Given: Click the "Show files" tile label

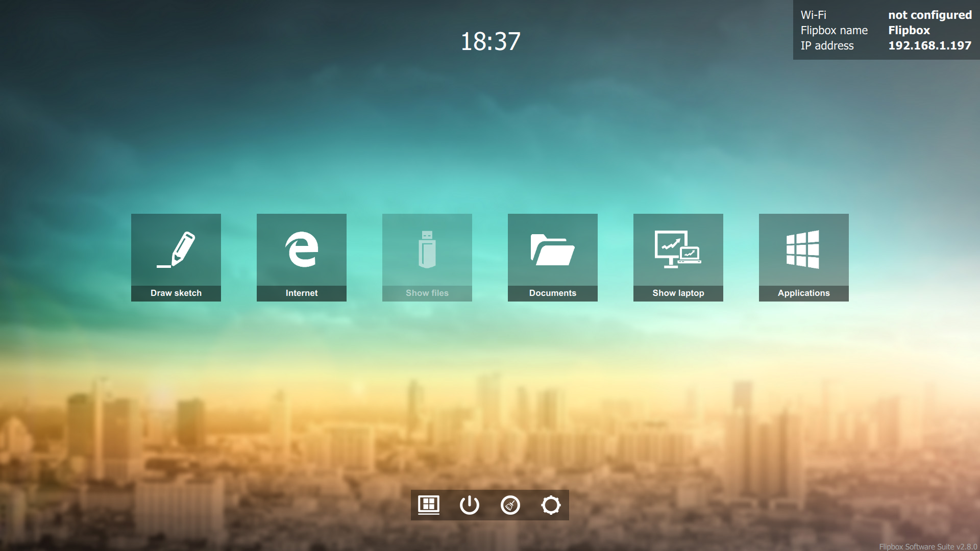Looking at the screenshot, I should (427, 293).
